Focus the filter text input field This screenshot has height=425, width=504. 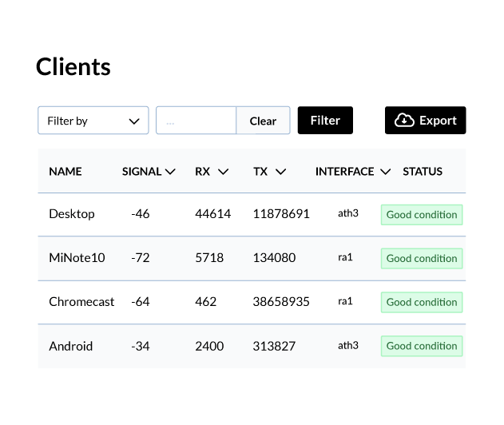click(x=196, y=121)
